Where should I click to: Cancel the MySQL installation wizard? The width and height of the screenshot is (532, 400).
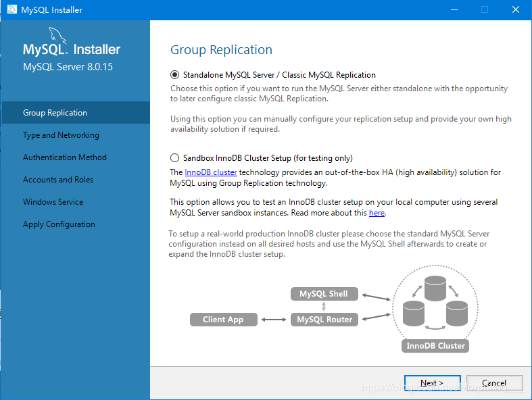tap(494, 383)
